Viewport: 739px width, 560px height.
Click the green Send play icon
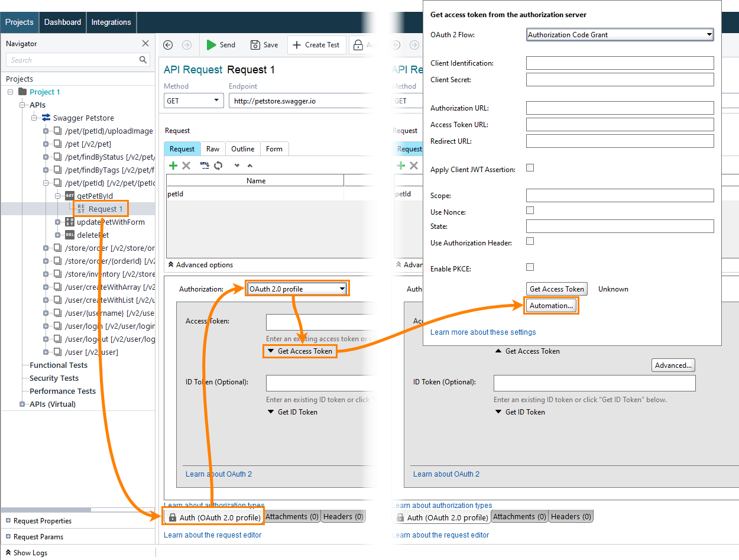[x=211, y=45]
